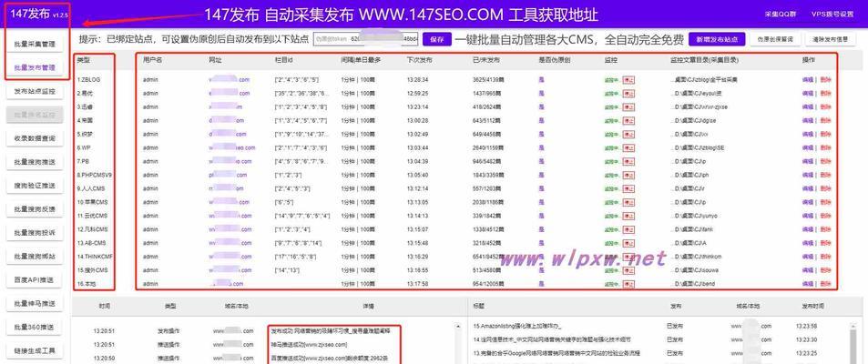The width and height of the screenshot is (868, 364).
Task: Stop monitoring for the 8.PHPCMSV9 row
Action: tap(628, 175)
